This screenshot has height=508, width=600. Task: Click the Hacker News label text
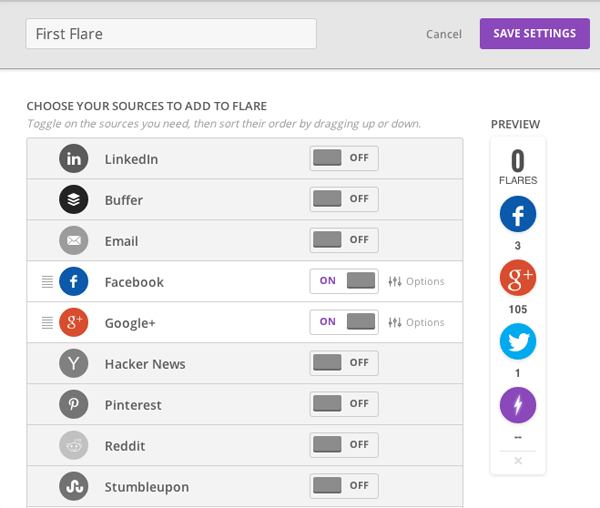point(145,364)
